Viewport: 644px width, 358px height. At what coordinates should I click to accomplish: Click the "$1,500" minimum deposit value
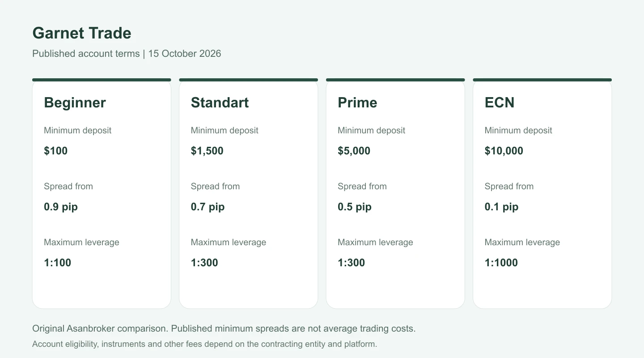pos(207,151)
